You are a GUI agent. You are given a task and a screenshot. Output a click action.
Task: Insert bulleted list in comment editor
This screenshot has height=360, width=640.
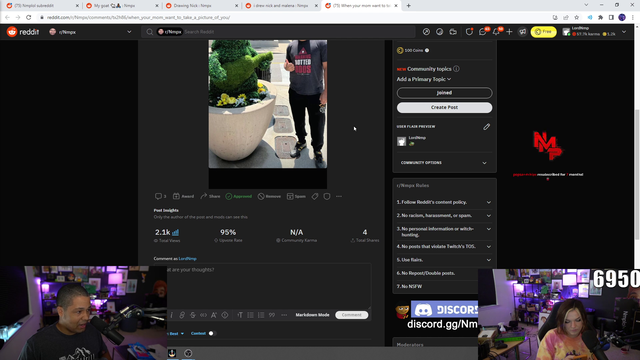pos(251,315)
